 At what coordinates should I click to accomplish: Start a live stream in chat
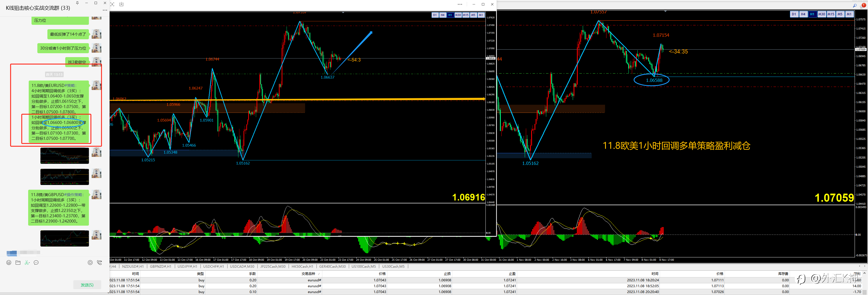(x=90, y=262)
